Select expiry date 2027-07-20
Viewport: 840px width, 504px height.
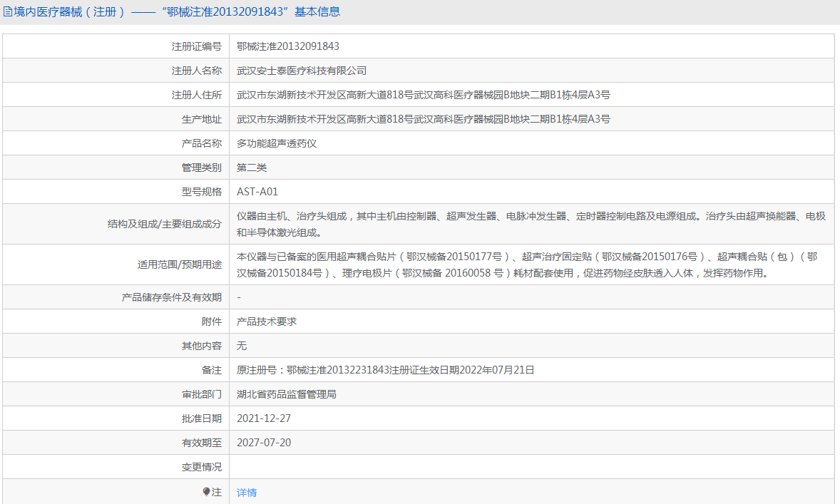[x=264, y=443]
